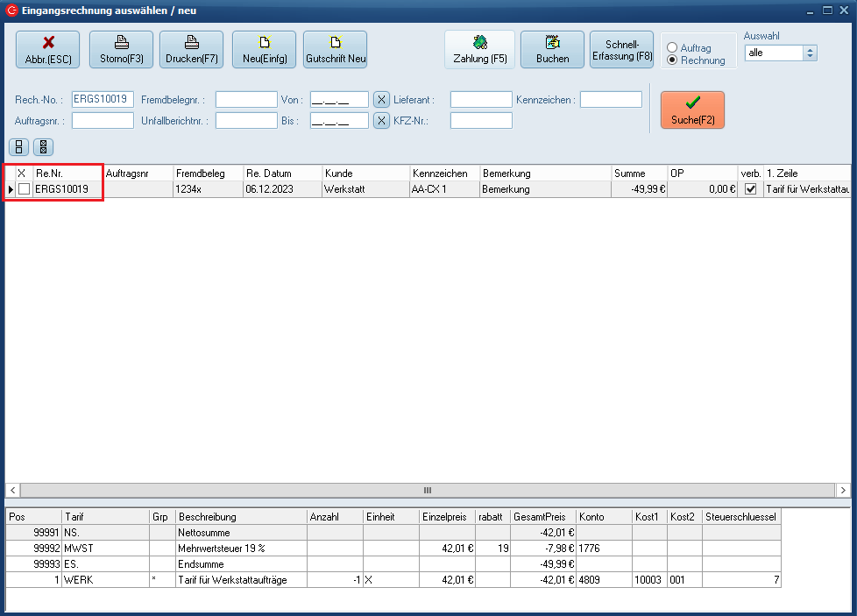
Task: Tick the X checkbox for ERGS10019 row
Action: 25,189
